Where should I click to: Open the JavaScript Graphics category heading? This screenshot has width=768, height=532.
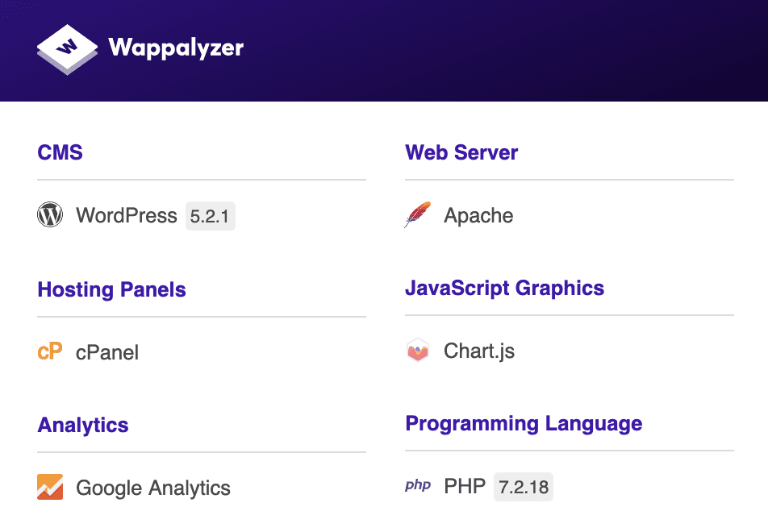coord(504,289)
